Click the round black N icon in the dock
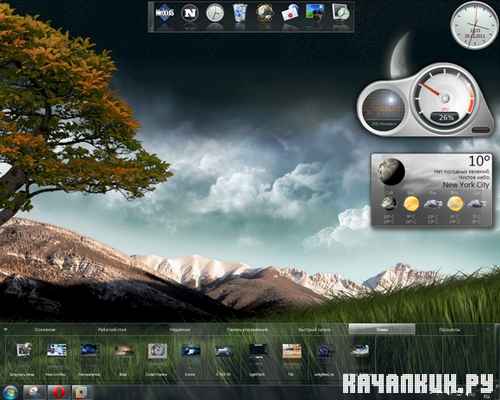The height and width of the screenshot is (400, 500). tap(190, 13)
